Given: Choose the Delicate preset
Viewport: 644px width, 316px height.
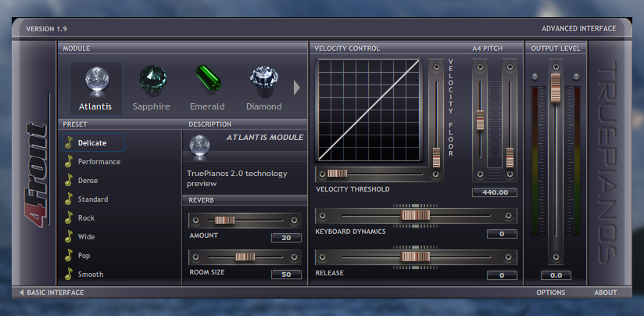Looking at the screenshot, I should click(x=92, y=143).
